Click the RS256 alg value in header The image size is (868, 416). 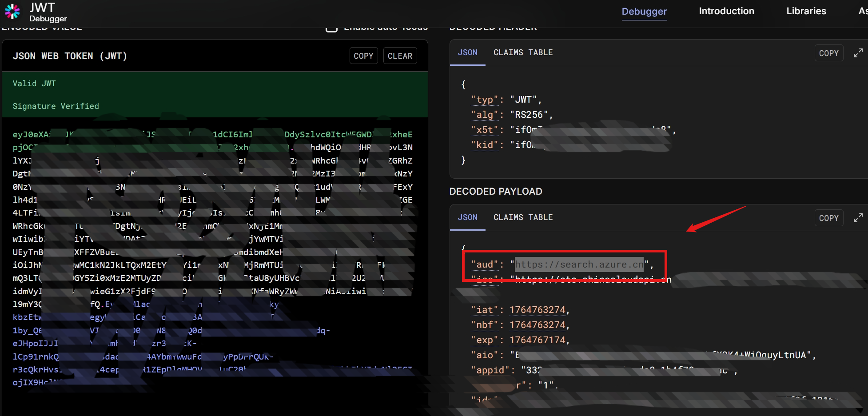[x=529, y=115]
